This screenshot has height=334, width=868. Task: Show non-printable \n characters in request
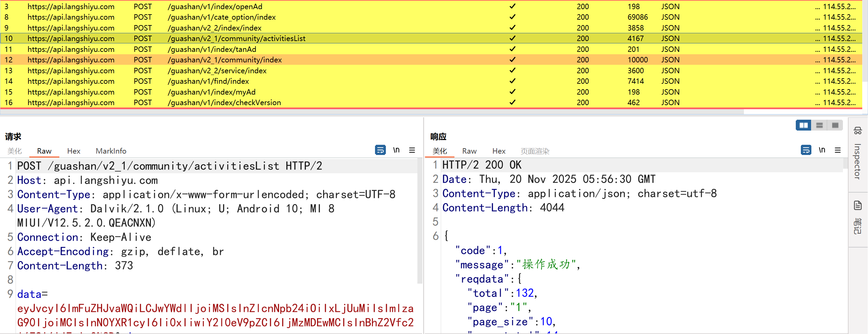pyautogui.click(x=396, y=150)
